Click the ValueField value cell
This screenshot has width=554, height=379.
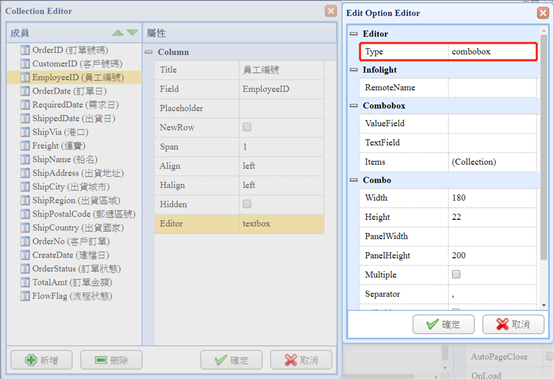pyautogui.click(x=493, y=124)
